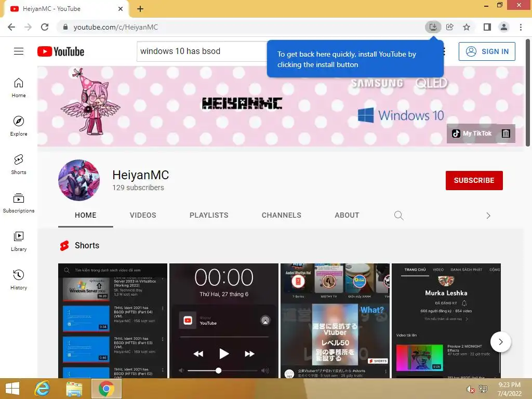Viewport: 532px width, 399px height.
Task: Reload the current page
Action: point(45,27)
